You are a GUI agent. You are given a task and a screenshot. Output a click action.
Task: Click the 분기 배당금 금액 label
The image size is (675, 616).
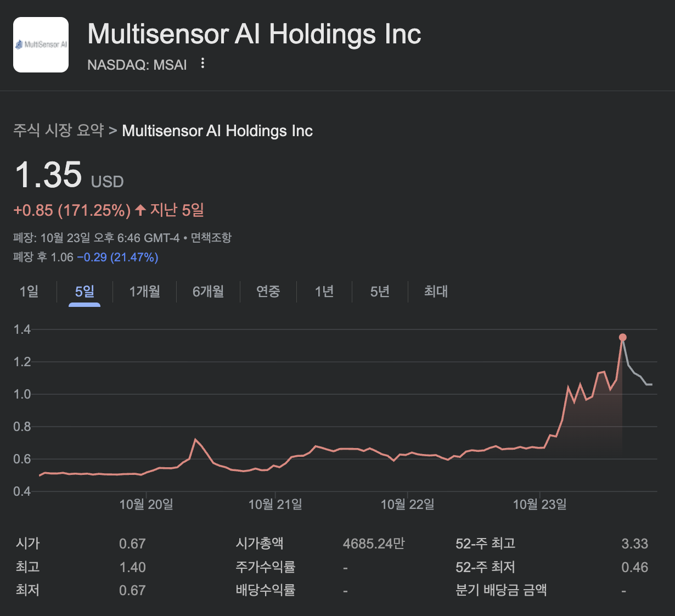pos(501,591)
